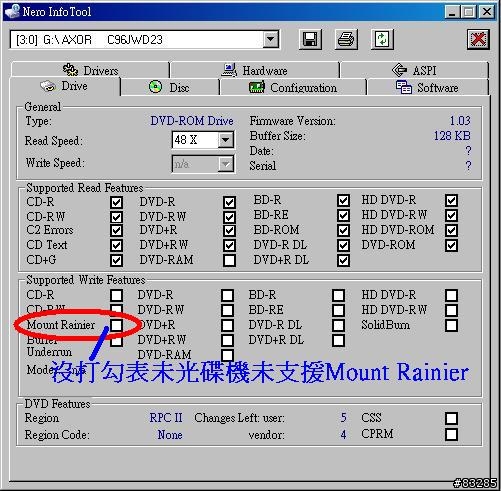The height and width of the screenshot is (491, 501).
Task: Click the 128 KB buffer size value
Action: coord(452,136)
